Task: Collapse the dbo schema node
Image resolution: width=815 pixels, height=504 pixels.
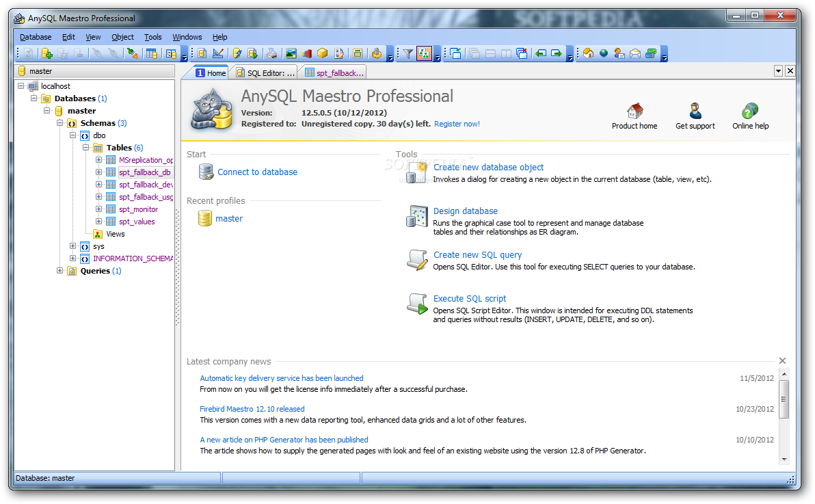Action: tap(72, 135)
